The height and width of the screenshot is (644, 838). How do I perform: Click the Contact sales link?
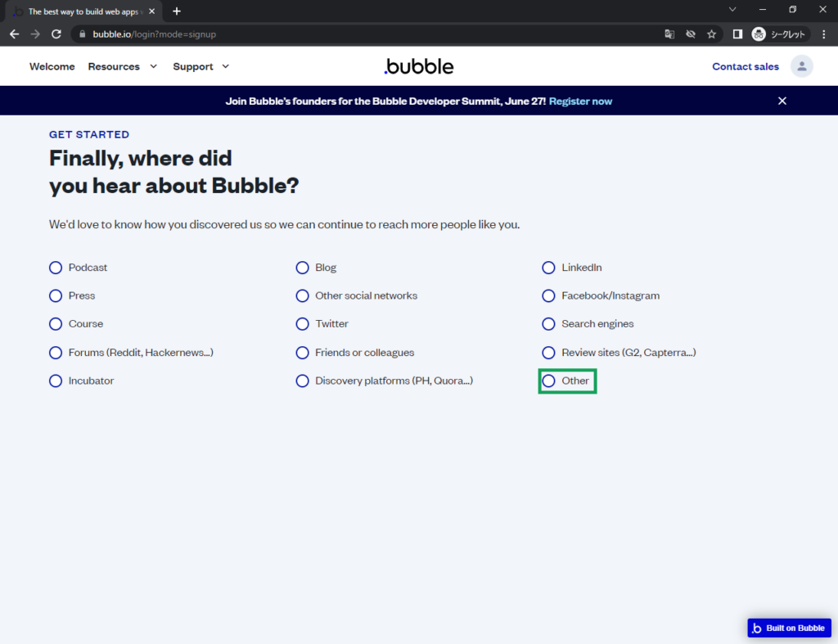tap(745, 66)
